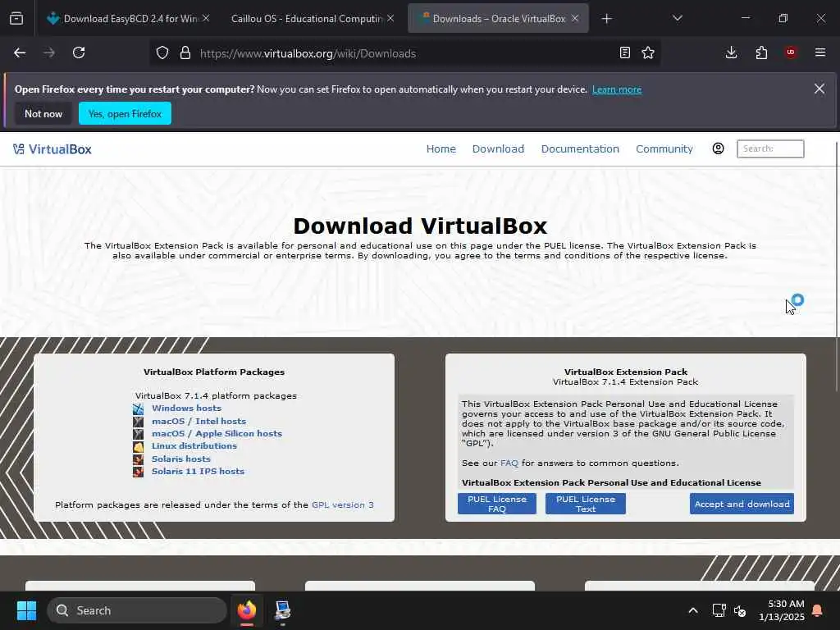Screen dimensions: 840x630
Task: View site security padlock information
Action: click(x=185, y=53)
